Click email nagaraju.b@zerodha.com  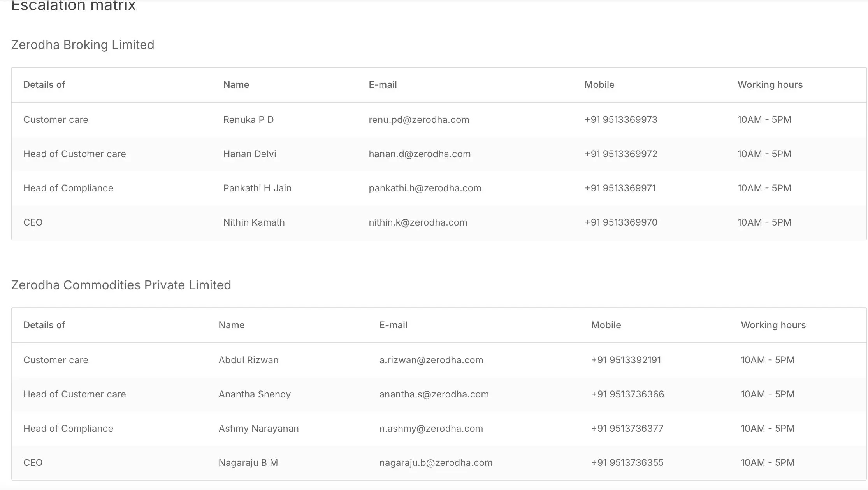click(x=436, y=463)
